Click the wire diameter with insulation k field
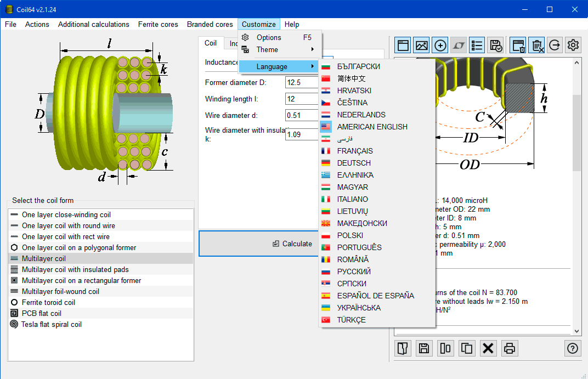This screenshot has height=379, width=588. point(302,134)
